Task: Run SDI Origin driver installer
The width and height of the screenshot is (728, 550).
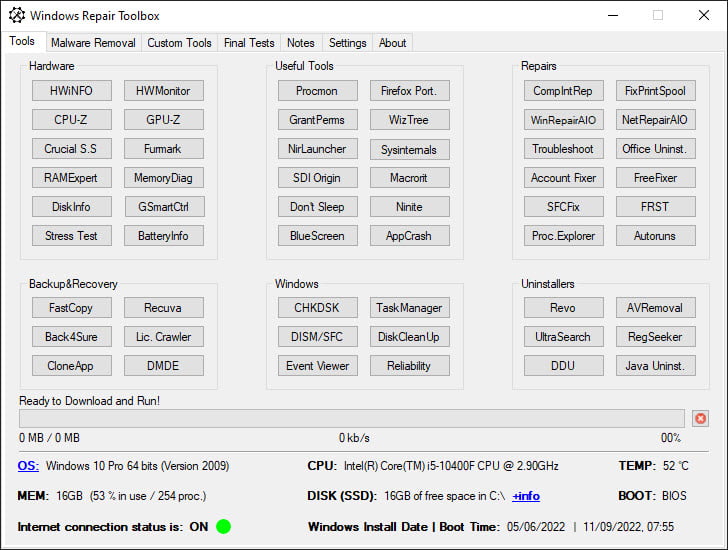Action: pos(318,178)
